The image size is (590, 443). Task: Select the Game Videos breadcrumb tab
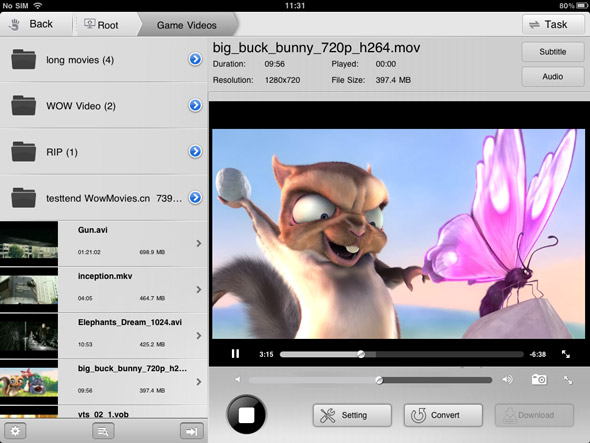[187, 25]
